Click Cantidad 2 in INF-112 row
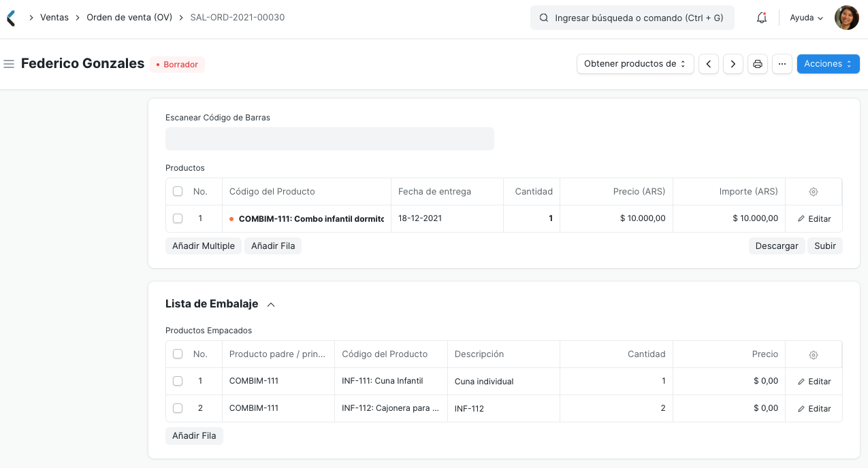The image size is (868, 468). 616,409
